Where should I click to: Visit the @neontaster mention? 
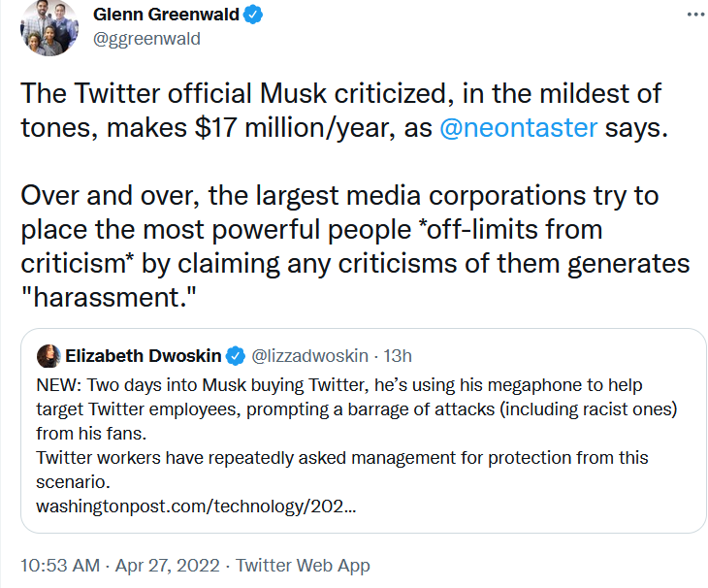click(518, 128)
